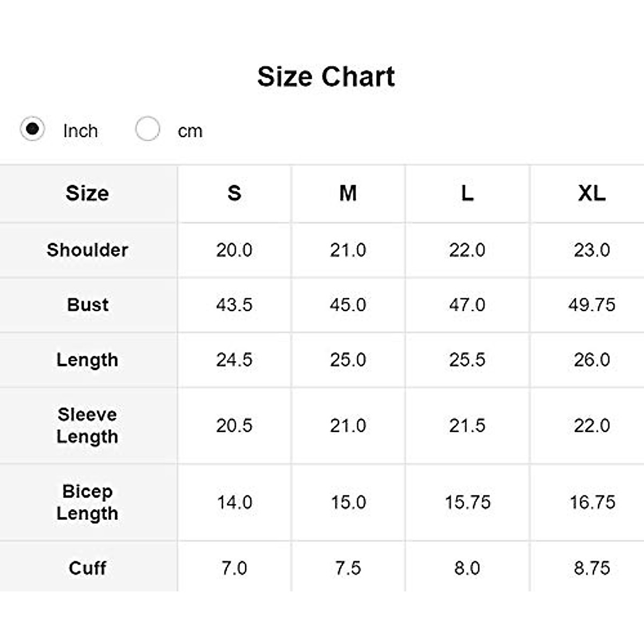This screenshot has height=644, width=644.
Task: Click the cm unit label
Action: [x=190, y=131]
